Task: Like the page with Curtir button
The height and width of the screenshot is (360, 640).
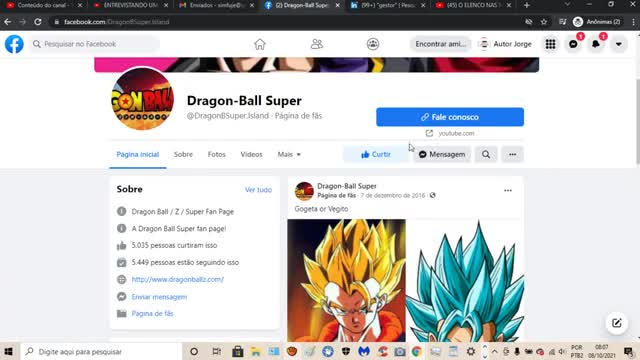Action: tap(376, 154)
